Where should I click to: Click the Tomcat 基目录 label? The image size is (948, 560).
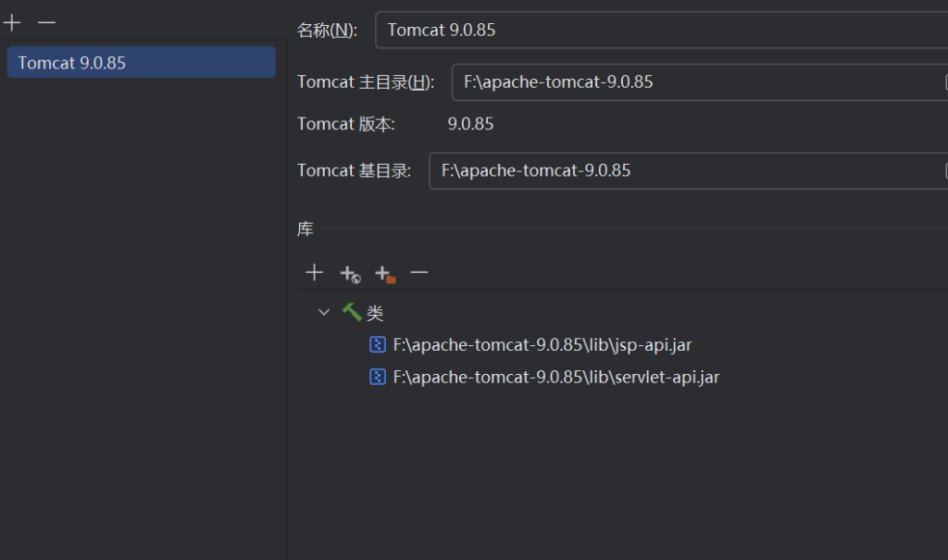pyautogui.click(x=354, y=171)
